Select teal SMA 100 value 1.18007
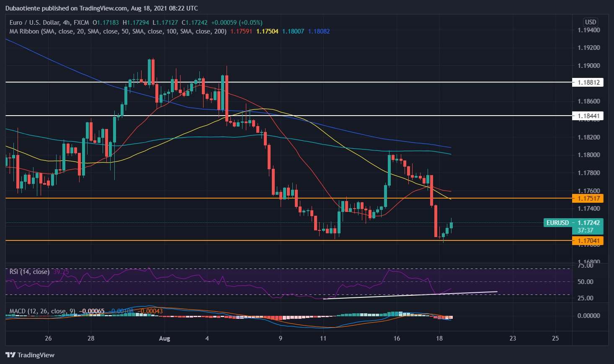Screen dimensions: 614x364 tap(293, 31)
